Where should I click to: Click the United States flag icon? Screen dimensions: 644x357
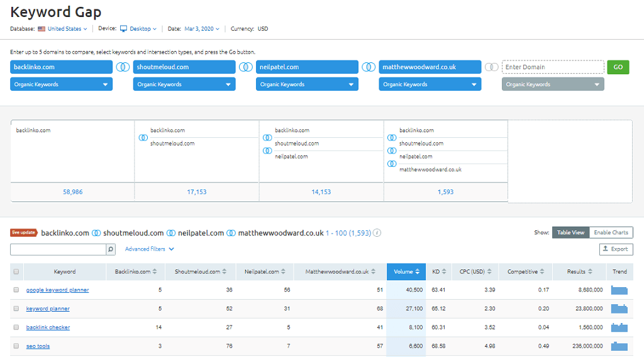tap(42, 29)
